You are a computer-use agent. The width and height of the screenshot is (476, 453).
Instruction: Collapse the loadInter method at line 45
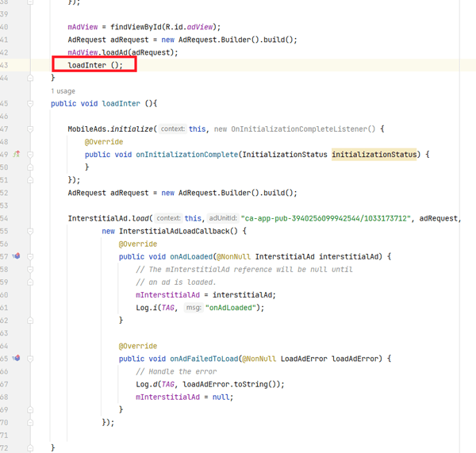pos(30,104)
